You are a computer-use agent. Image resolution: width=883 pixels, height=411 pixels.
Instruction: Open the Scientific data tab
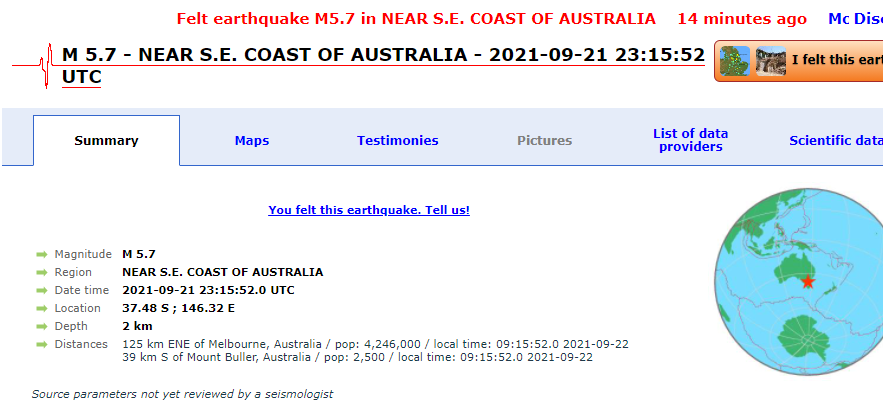(x=835, y=141)
